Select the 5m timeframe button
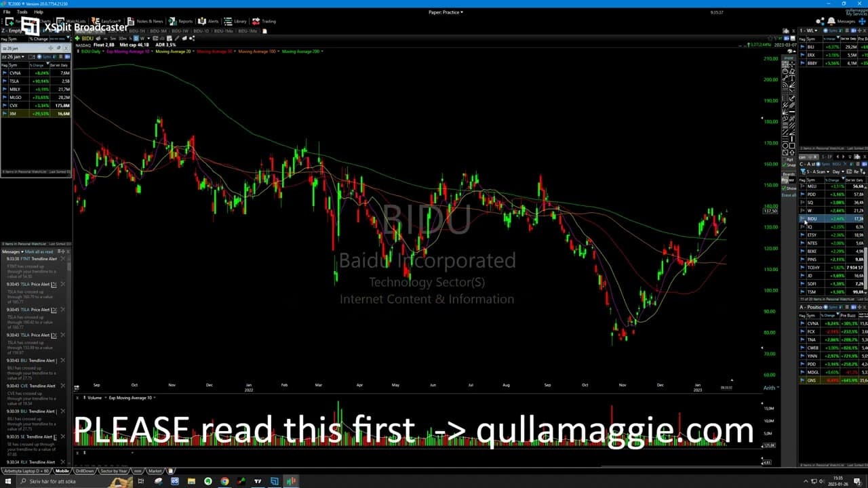This screenshot has width=868, height=488. coord(113,39)
